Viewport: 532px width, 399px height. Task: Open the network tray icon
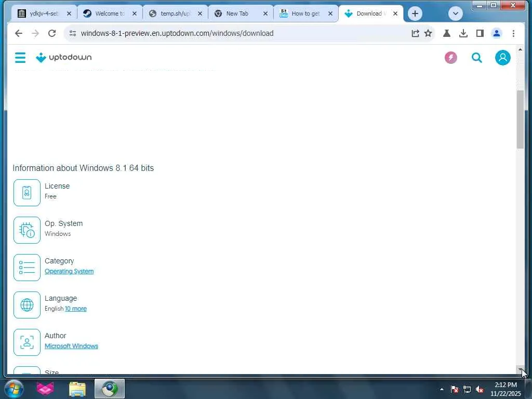click(x=467, y=389)
